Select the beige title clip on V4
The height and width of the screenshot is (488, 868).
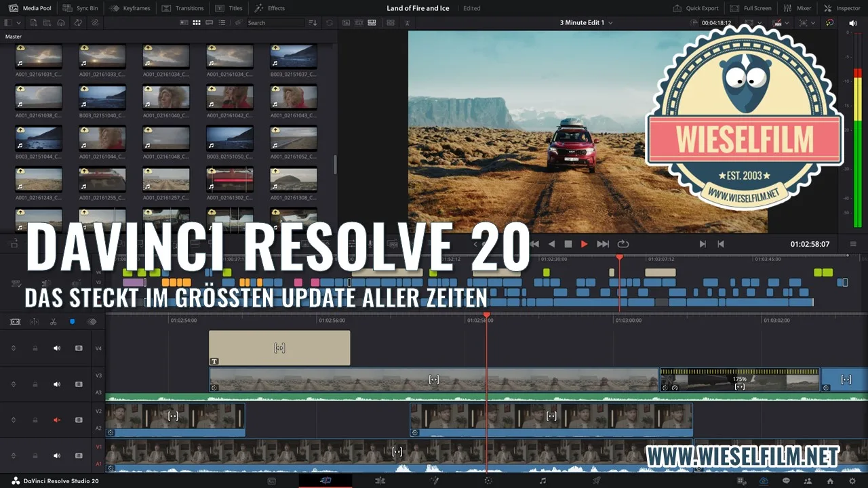[x=279, y=348]
